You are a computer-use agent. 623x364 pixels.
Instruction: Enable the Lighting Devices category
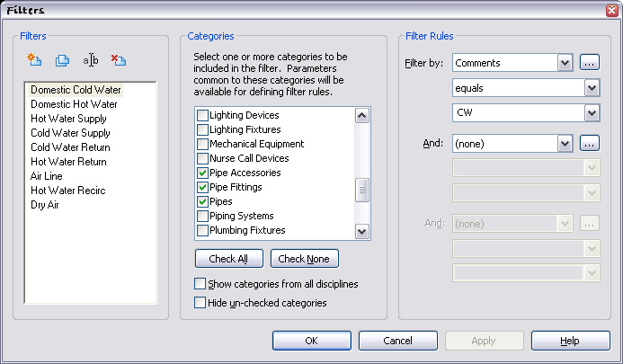point(201,115)
